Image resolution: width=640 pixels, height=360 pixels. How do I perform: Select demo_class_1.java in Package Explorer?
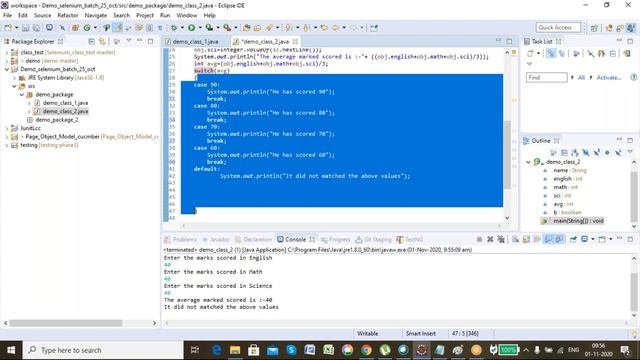pyautogui.click(x=65, y=103)
